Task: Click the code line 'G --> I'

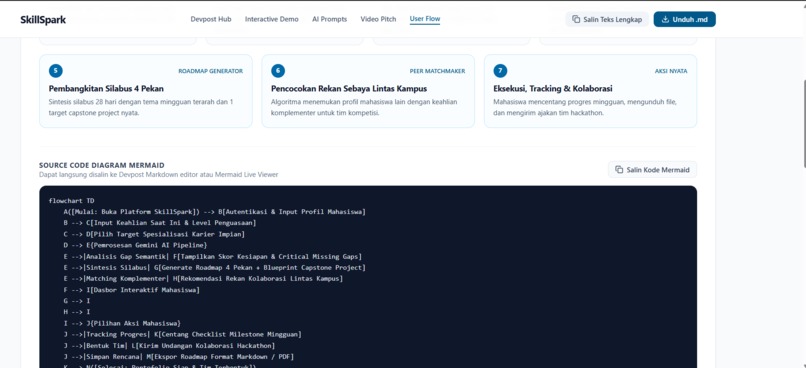Action: [77, 301]
